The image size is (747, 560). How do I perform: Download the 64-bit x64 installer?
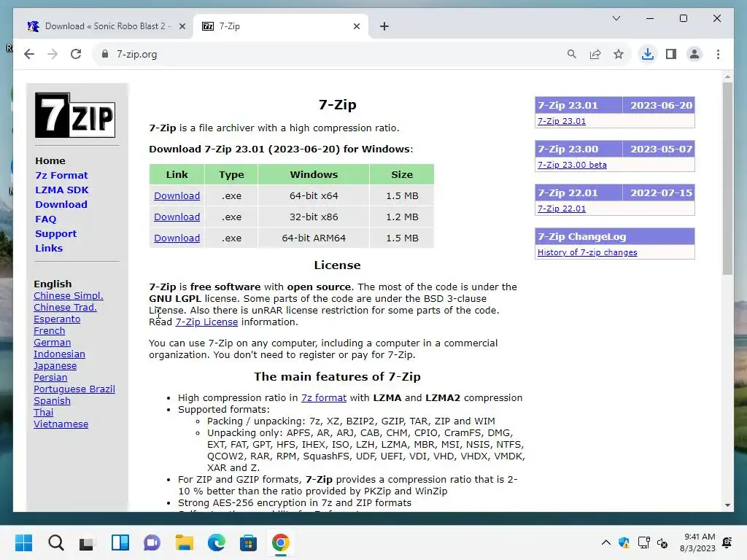tap(177, 195)
